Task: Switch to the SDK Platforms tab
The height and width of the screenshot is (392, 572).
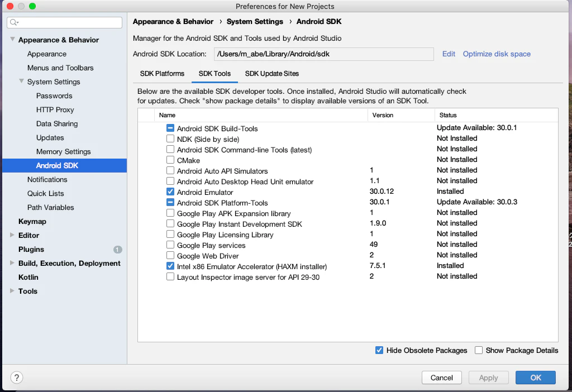Action: coord(163,74)
